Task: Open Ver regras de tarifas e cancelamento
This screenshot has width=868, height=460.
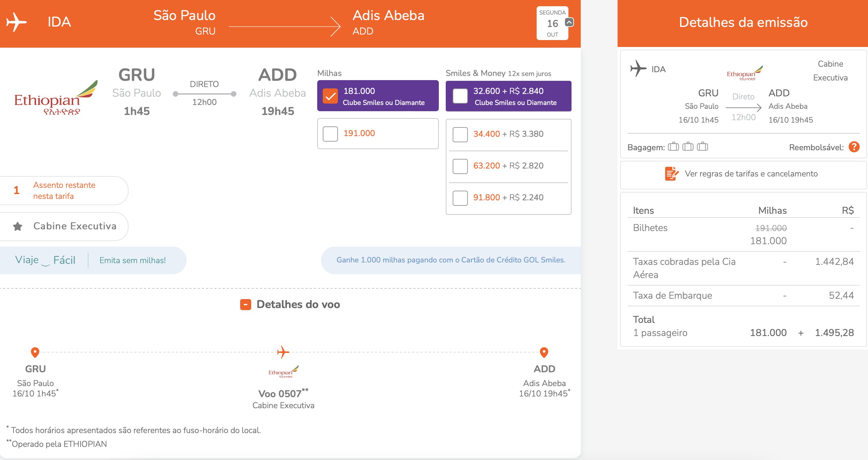Action: [x=751, y=174]
